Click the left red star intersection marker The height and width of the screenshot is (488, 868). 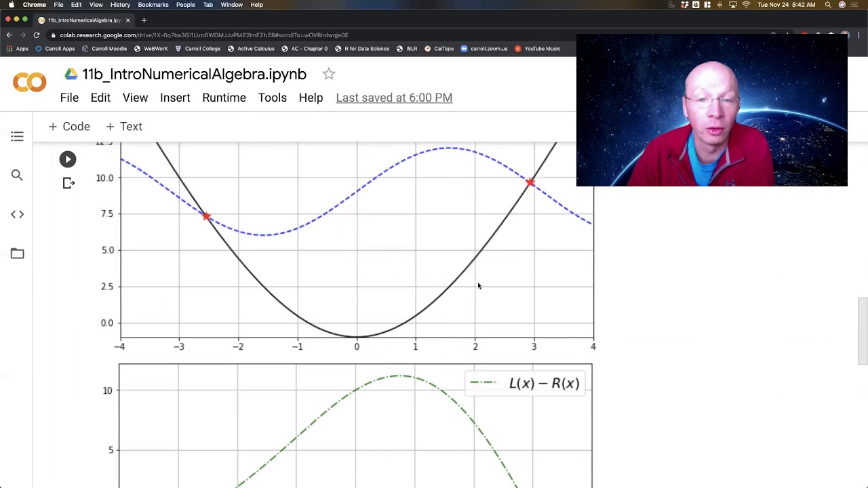(206, 216)
